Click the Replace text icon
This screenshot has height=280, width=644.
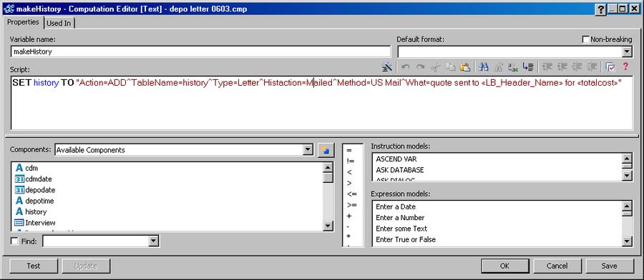[x=512, y=67]
